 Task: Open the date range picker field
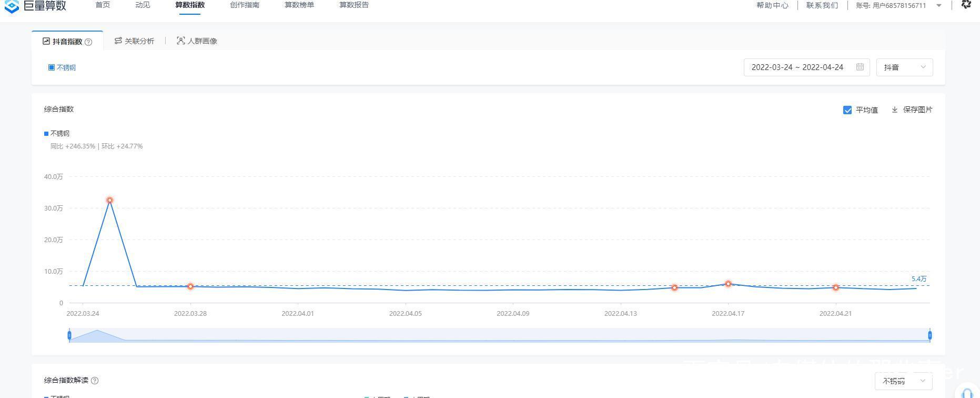806,67
